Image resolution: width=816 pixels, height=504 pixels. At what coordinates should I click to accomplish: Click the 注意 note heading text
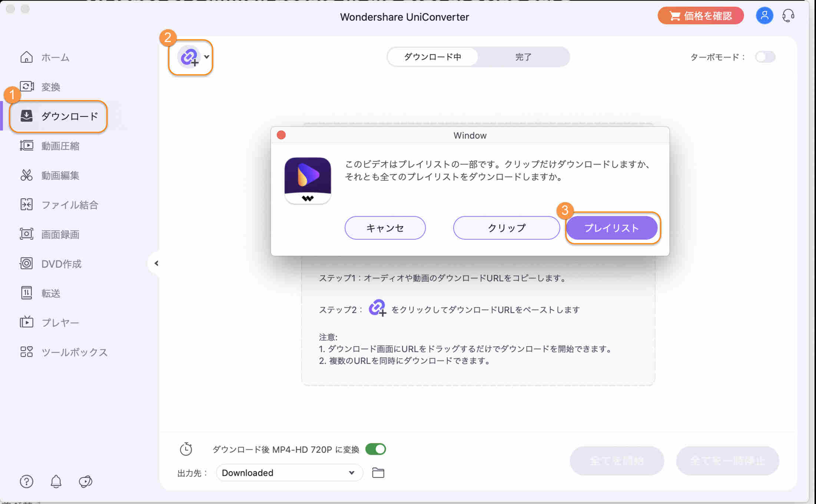pos(328,337)
